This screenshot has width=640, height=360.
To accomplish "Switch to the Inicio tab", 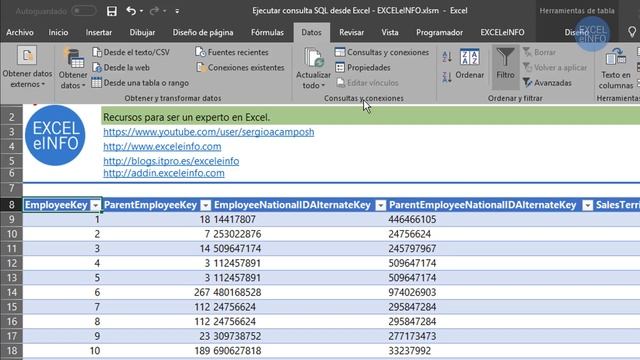I will (58, 32).
